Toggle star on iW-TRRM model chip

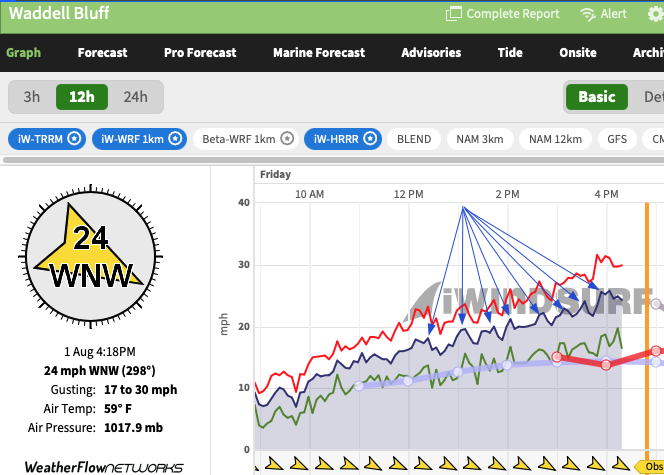[75, 139]
